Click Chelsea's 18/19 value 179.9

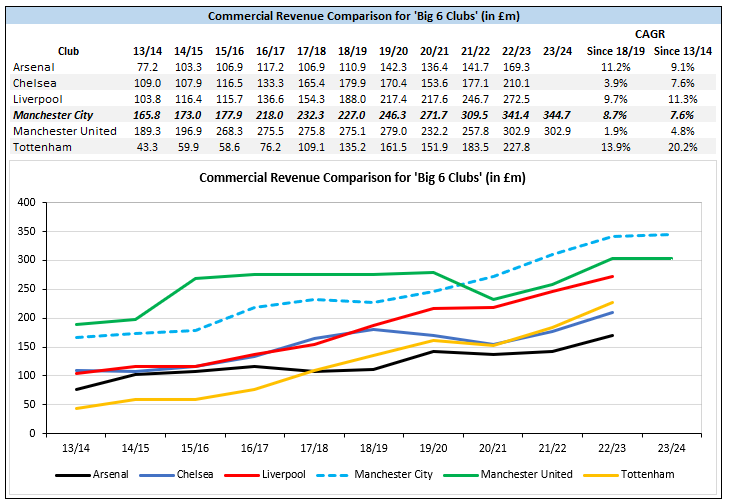pos(352,83)
